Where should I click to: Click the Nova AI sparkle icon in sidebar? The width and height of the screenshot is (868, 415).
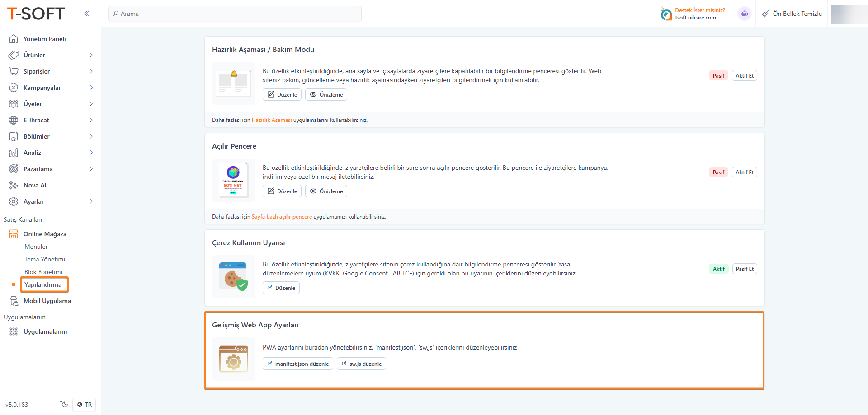pyautogui.click(x=14, y=185)
